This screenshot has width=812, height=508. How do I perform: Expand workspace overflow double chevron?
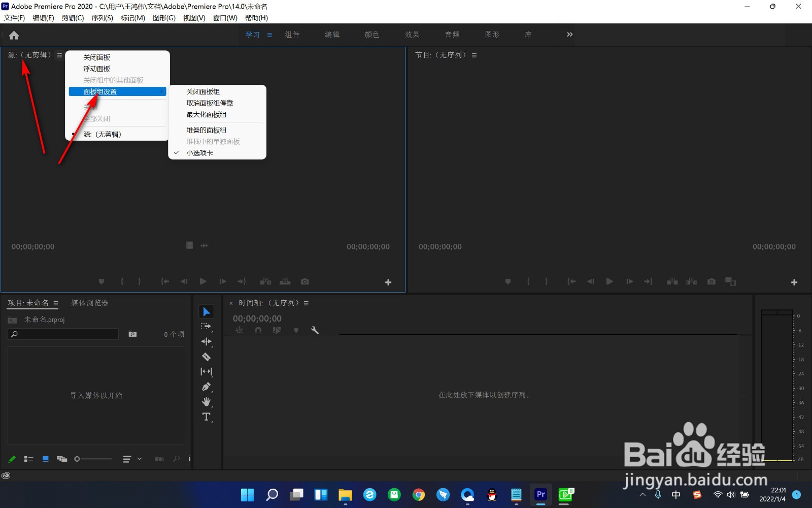[569, 35]
